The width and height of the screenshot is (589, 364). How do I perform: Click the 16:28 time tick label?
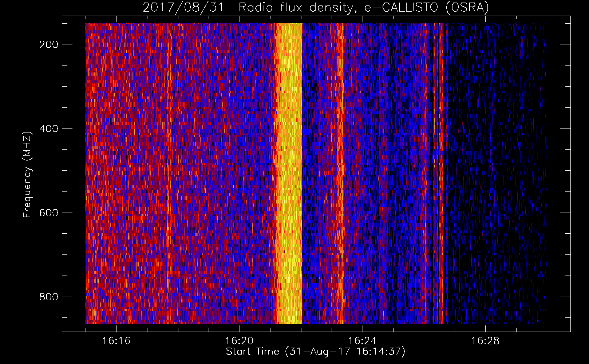[x=485, y=341]
